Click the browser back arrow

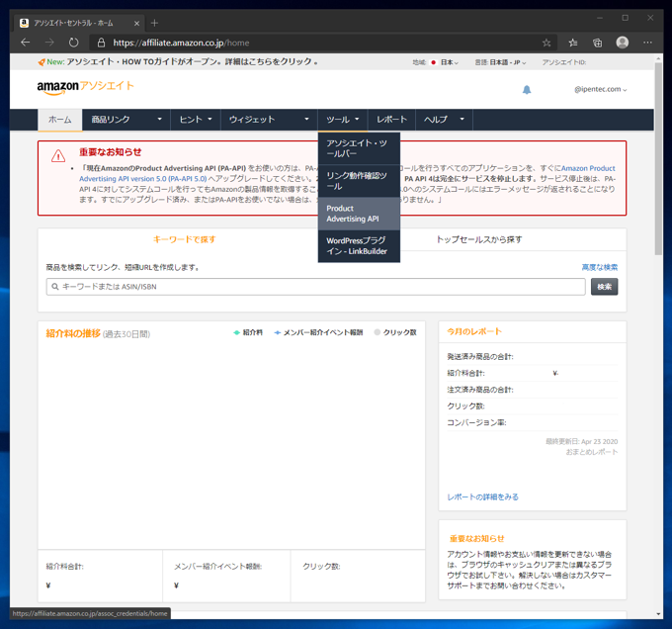(x=26, y=43)
